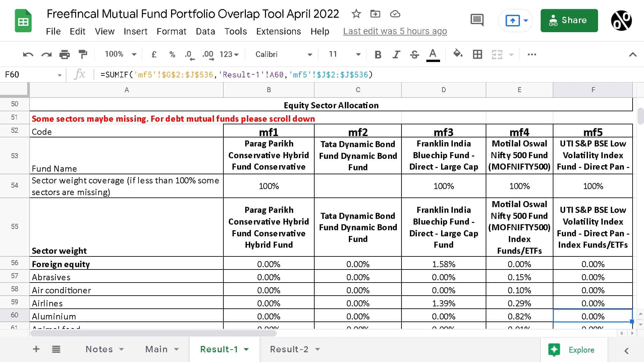Star the spreadsheet

coord(356,14)
